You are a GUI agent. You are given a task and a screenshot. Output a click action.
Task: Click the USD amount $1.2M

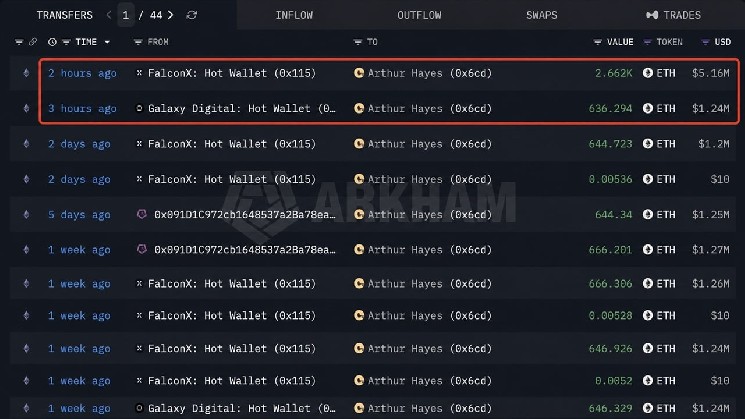[714, 143]
